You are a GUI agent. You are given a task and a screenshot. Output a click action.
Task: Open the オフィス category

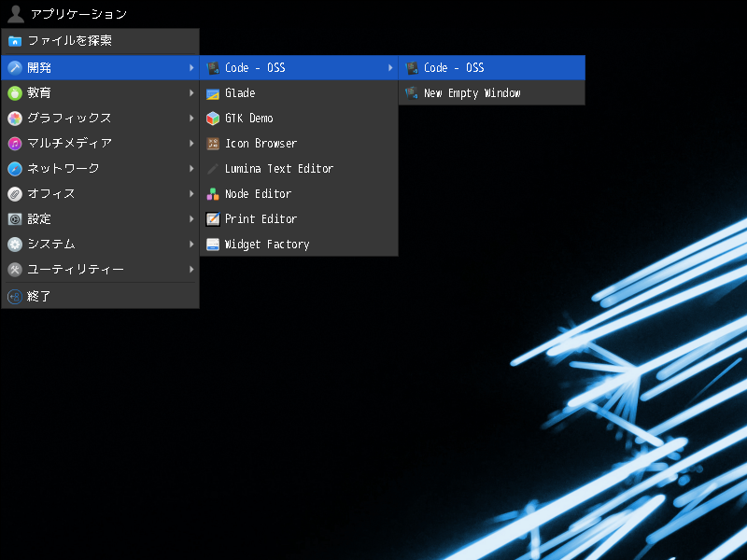pos(100,194)
